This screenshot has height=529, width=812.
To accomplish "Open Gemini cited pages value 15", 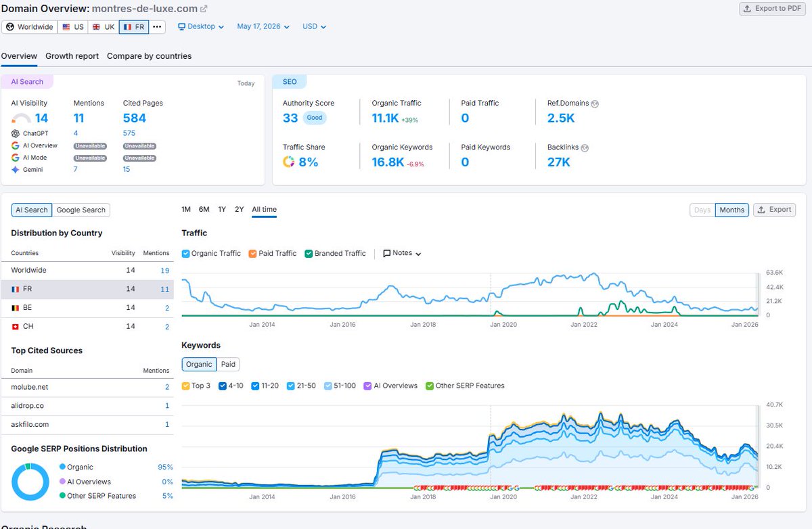I will [127, 169].
